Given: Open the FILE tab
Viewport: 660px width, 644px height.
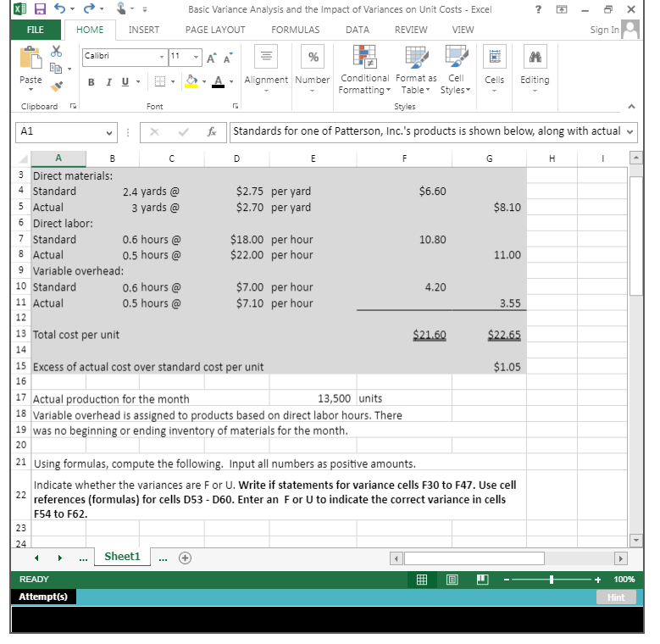Looking at the screenshot, I should point(36,30).
